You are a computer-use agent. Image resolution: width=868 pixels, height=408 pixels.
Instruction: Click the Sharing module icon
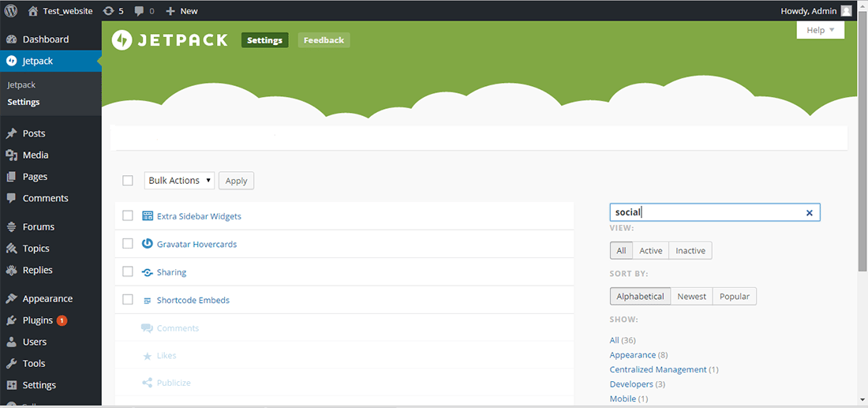[x=148, y=272]
